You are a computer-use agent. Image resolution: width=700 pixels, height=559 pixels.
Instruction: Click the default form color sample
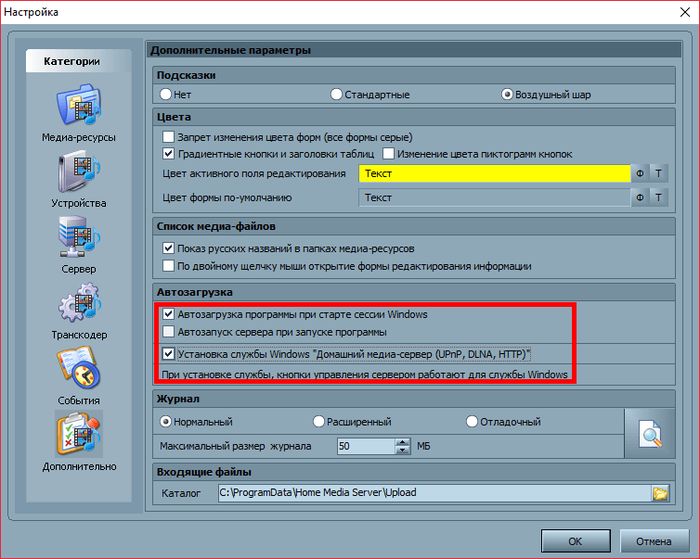495,197
